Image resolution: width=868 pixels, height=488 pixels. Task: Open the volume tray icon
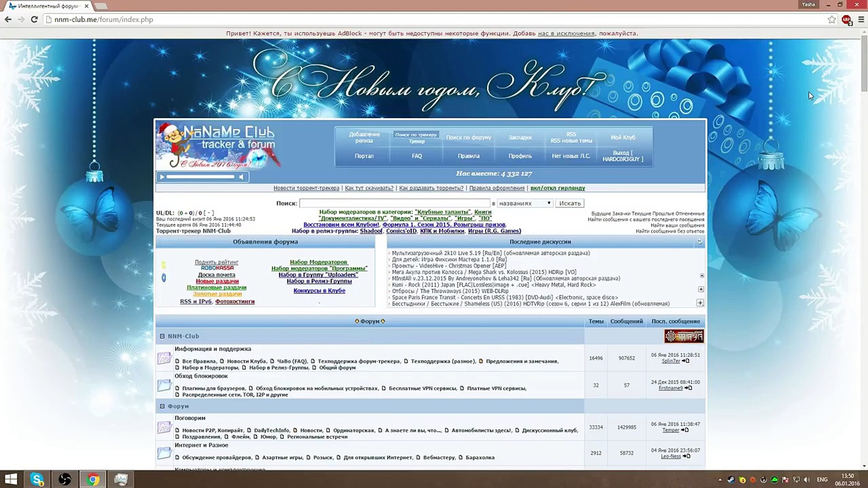807,479
